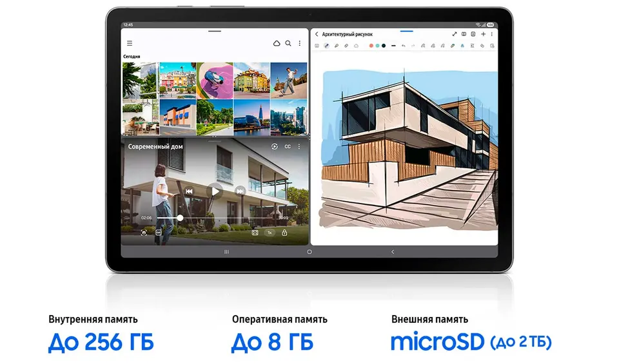
Task: Add a new item with plus icon
Action: pos(483,34)
